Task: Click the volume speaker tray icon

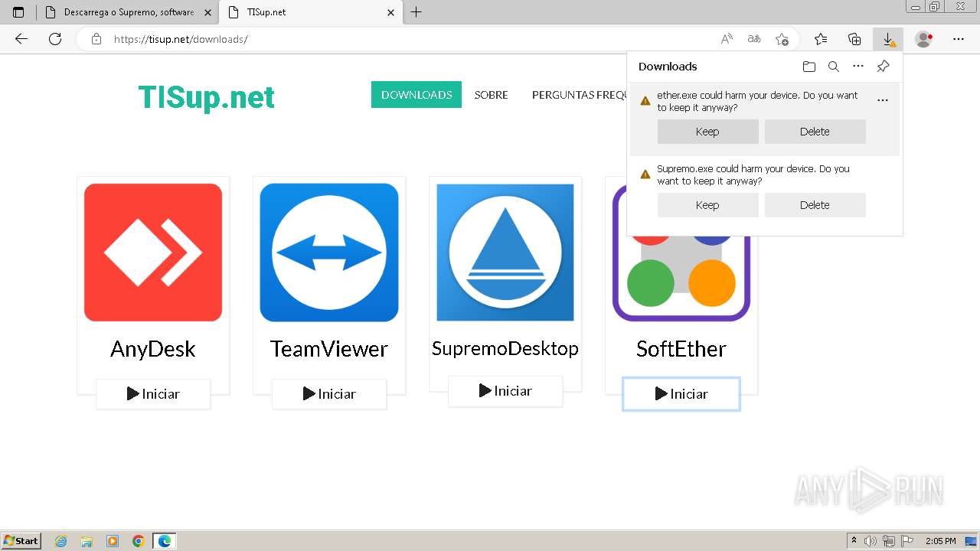Action: coord(871,541)
